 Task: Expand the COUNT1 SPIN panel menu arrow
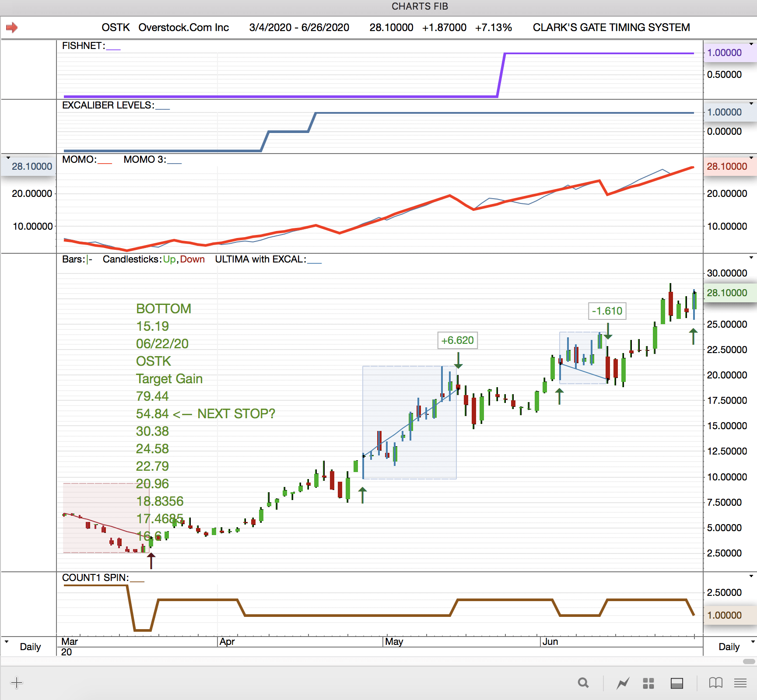751,576
